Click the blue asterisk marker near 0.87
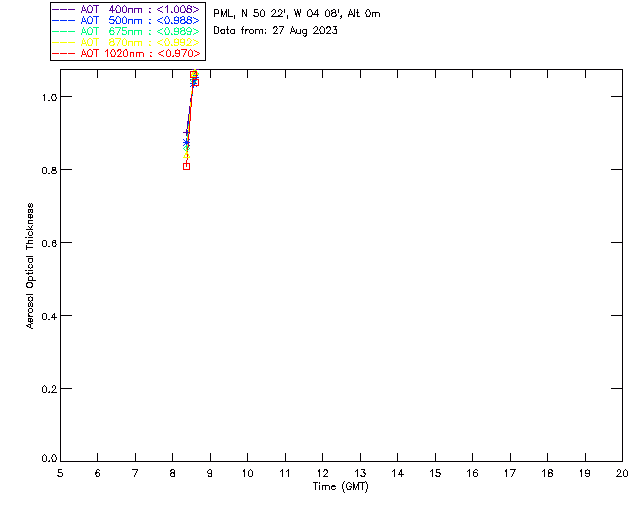Image resolution: width=640 pixels, height=512 pixels. [187, 143]
